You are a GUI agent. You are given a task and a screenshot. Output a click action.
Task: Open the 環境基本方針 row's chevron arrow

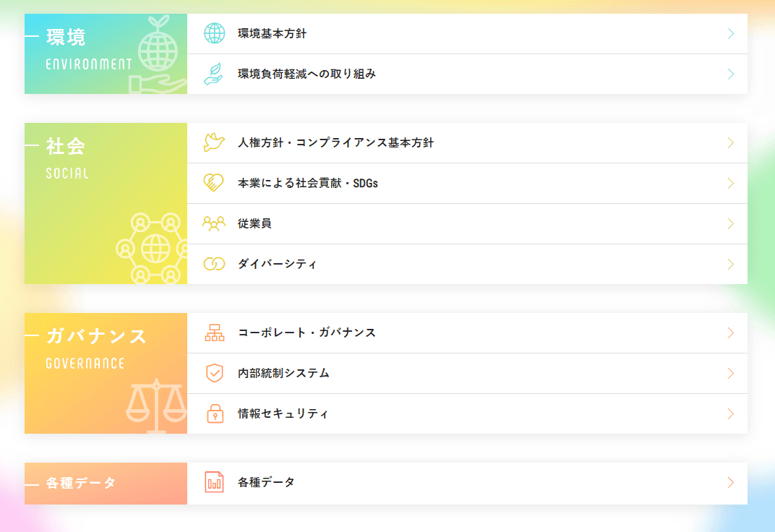coord(731,33)
